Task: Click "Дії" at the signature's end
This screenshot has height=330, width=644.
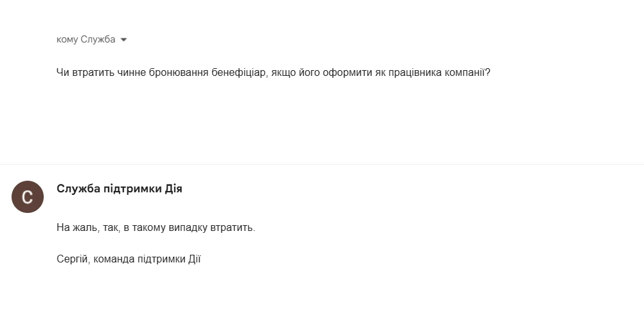Action: 195,259
